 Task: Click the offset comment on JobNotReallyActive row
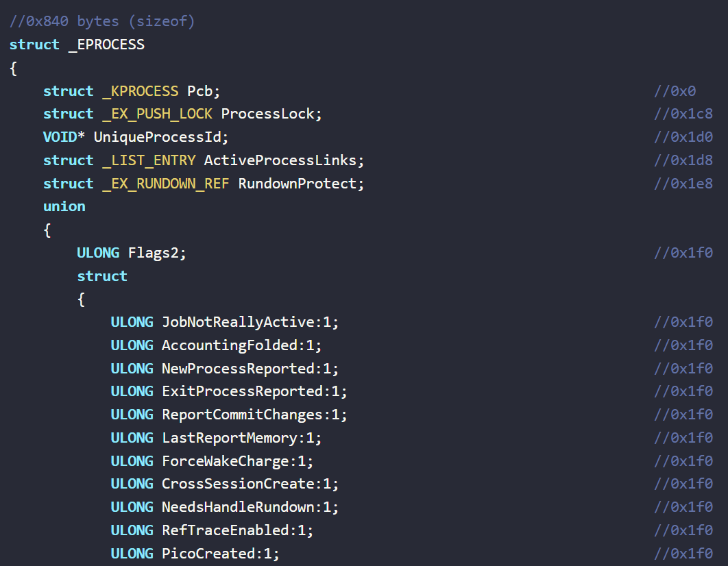click(683, 322)
